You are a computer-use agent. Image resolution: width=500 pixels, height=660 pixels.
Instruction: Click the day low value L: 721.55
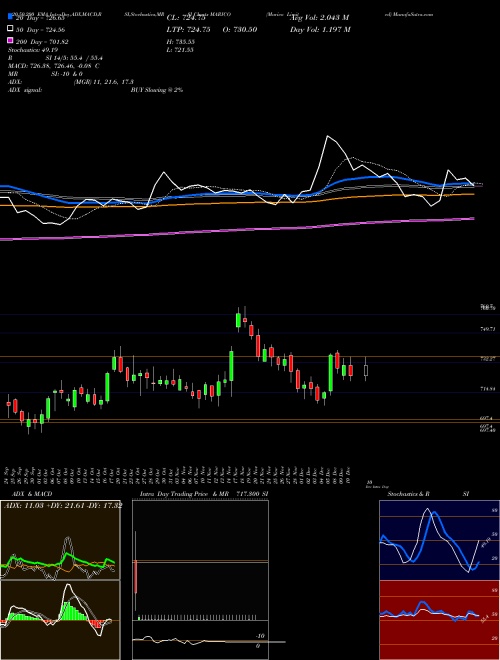coord(180,50)
